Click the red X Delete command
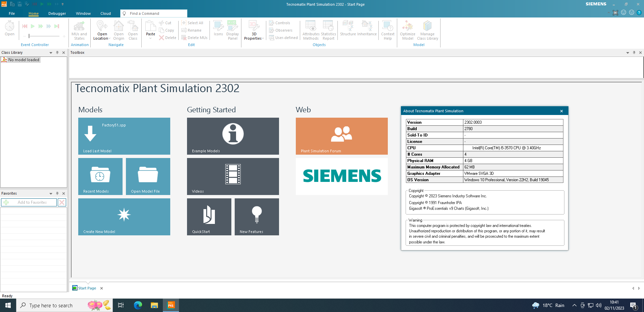644x312 pixels. pos(168,38)
